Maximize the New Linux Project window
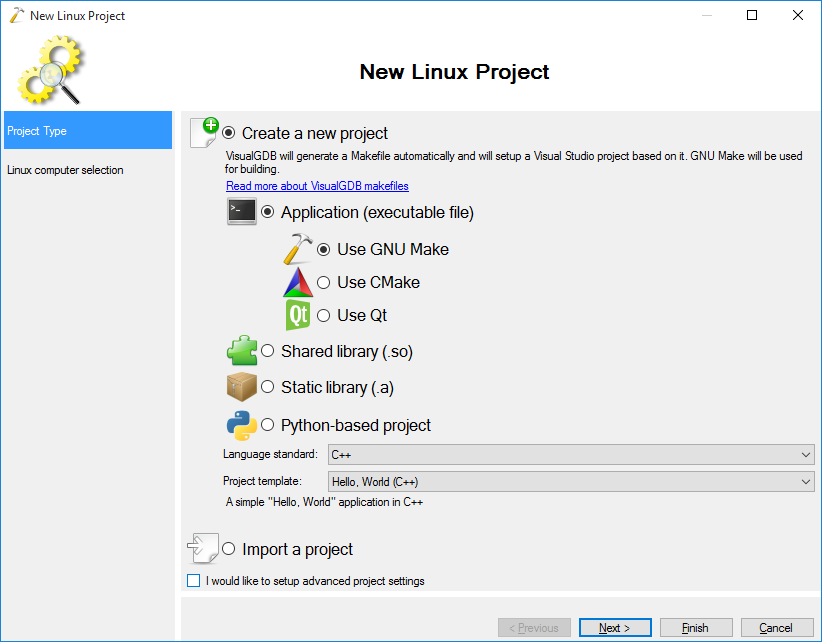 pyautogui.click(x=752, y=15)
